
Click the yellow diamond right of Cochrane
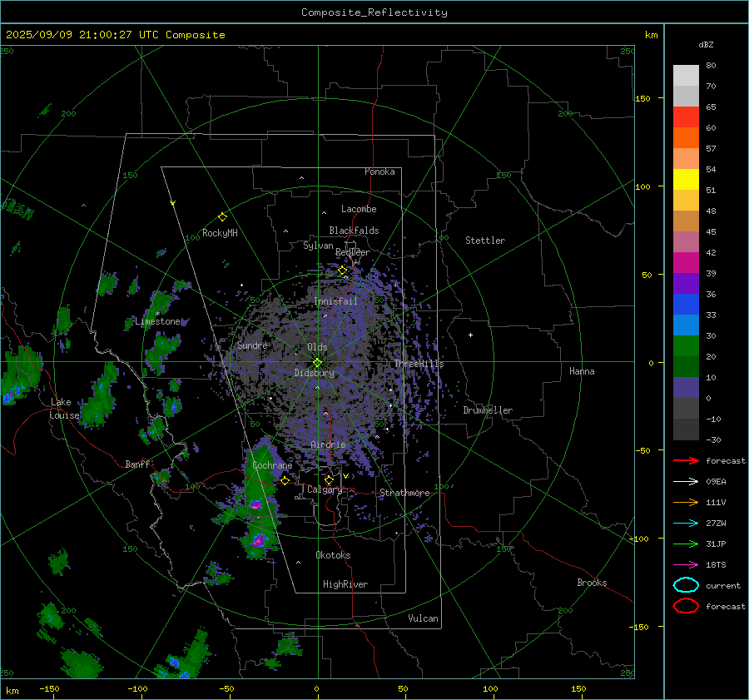tap(285, 481)
